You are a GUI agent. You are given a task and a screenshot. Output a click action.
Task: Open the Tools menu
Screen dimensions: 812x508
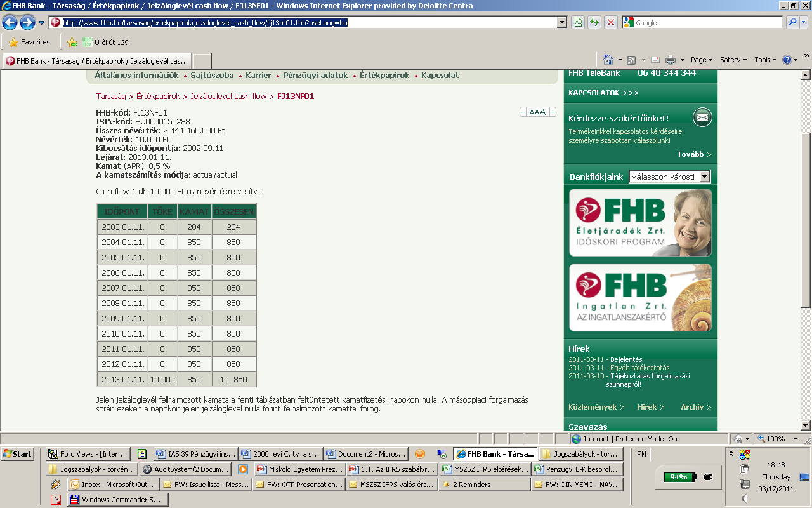(766, 60)
